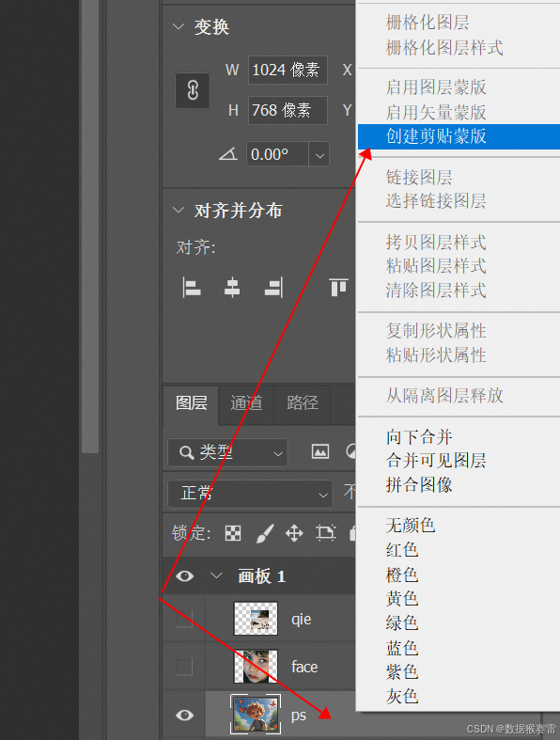560x740 pixels.
Task: Click the H height field 768 像素
Action: 288,110
